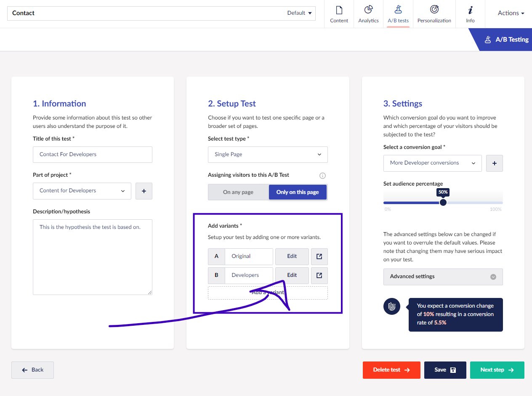Select the 'Only on this page' option

pyautogui.click(x=298, y=192)
